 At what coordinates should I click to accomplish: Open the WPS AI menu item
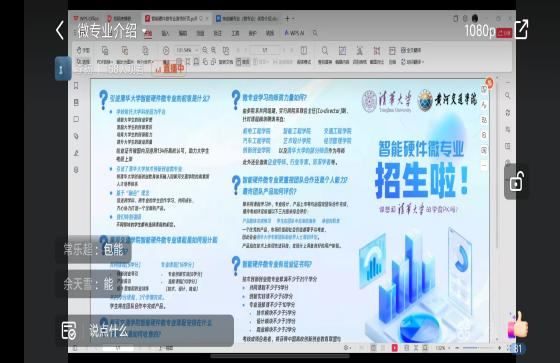294,33
